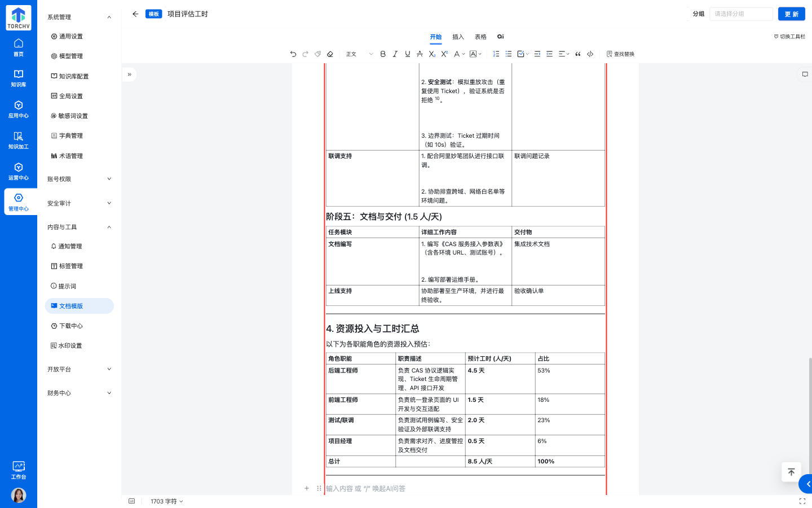The width and height of the screenshot is (812, 508).
Task: Undo the last edit
Action: click(x=293, y=54)
